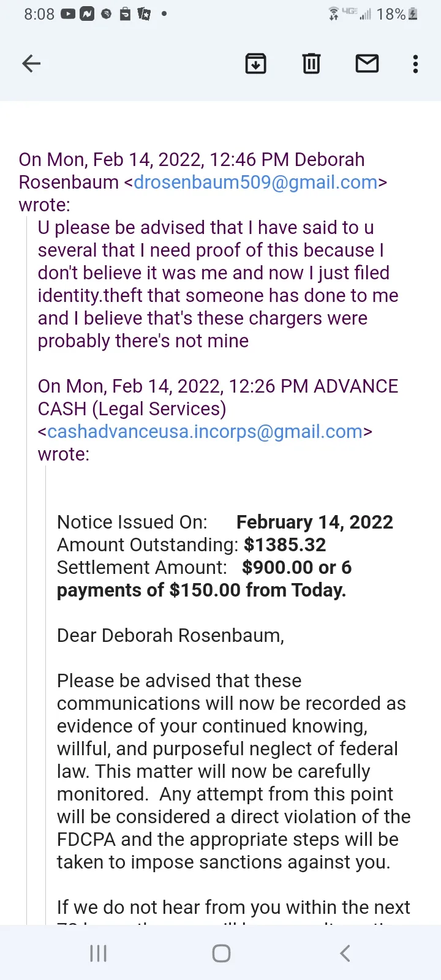This screenshot has height=980, width=441.
Task: Delete the email using the trash icon
Action: (x=311, y=64)
